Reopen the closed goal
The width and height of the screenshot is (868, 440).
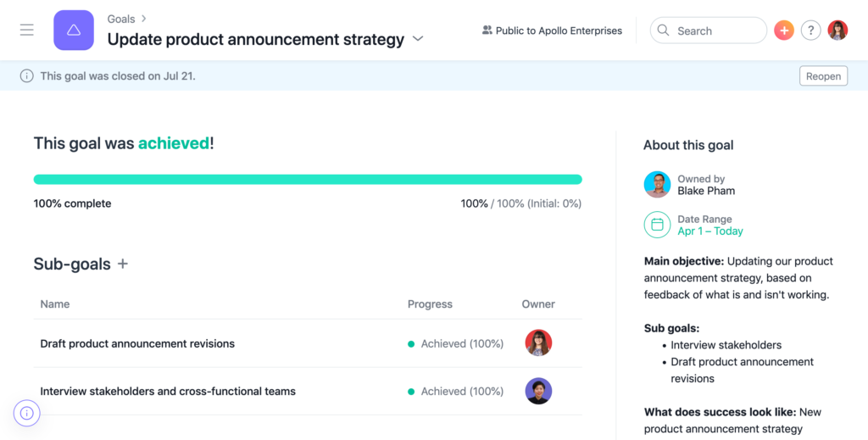point(823,75)
